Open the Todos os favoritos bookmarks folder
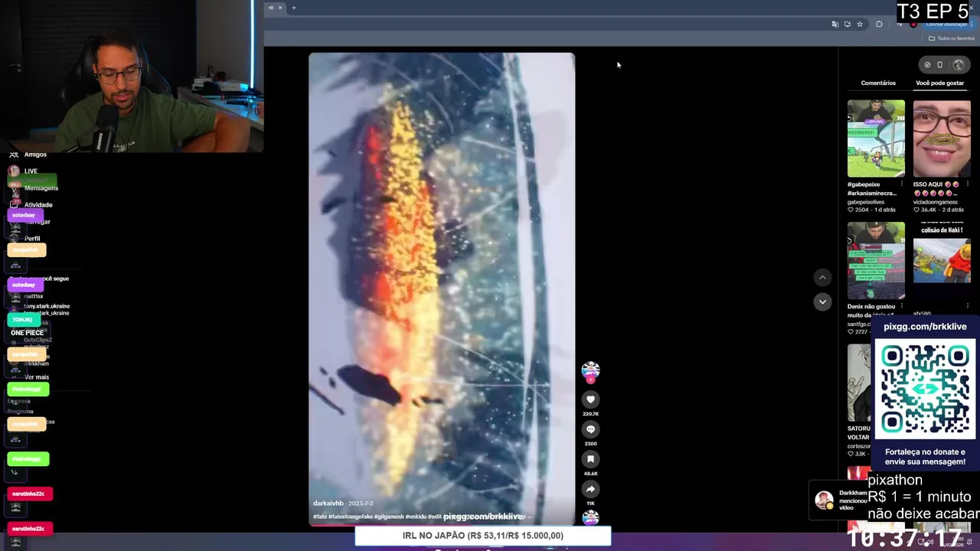The height and width of the screenshot is (551, 980). [x=952, y=38]
